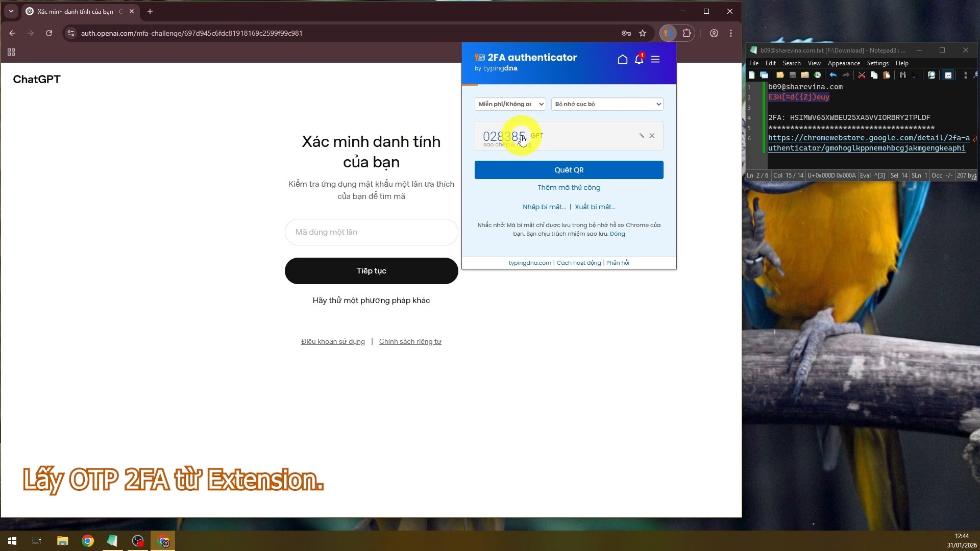Viewport: 980px width, 551px height.
Task: Click 'Nhập bí mật...' link
Action: click(x=544, y=207)
